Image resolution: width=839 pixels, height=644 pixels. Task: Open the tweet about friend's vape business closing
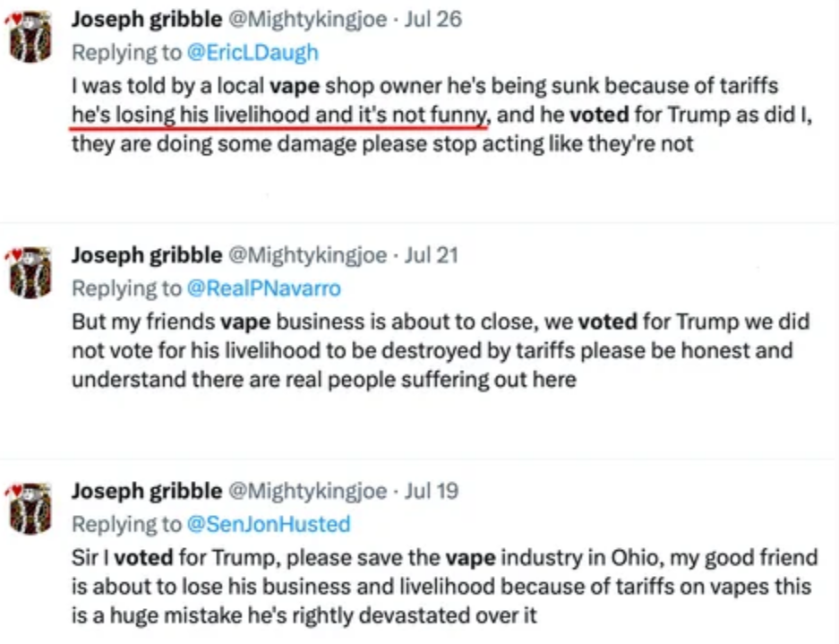pos(430,349)
